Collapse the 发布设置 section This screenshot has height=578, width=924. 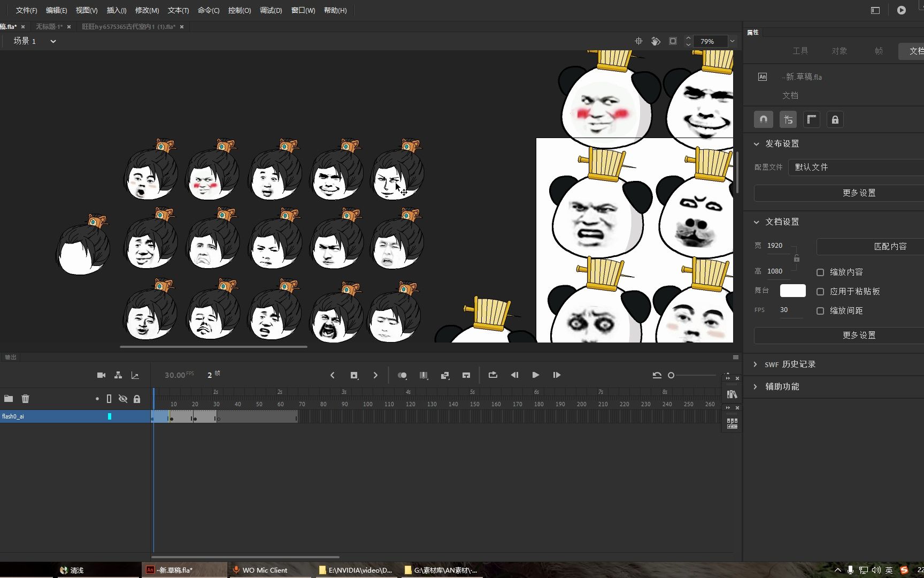757,143
